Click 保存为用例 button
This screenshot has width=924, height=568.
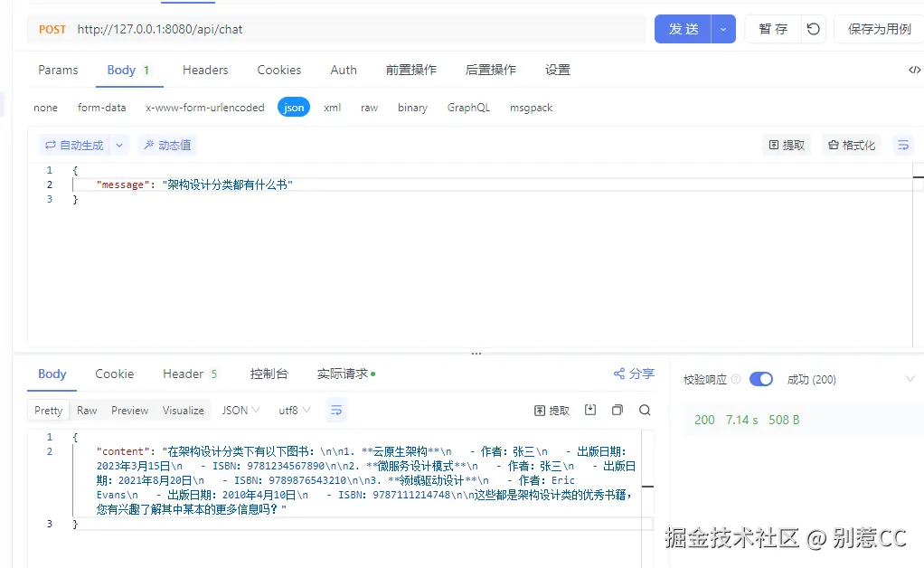(879, 29)
